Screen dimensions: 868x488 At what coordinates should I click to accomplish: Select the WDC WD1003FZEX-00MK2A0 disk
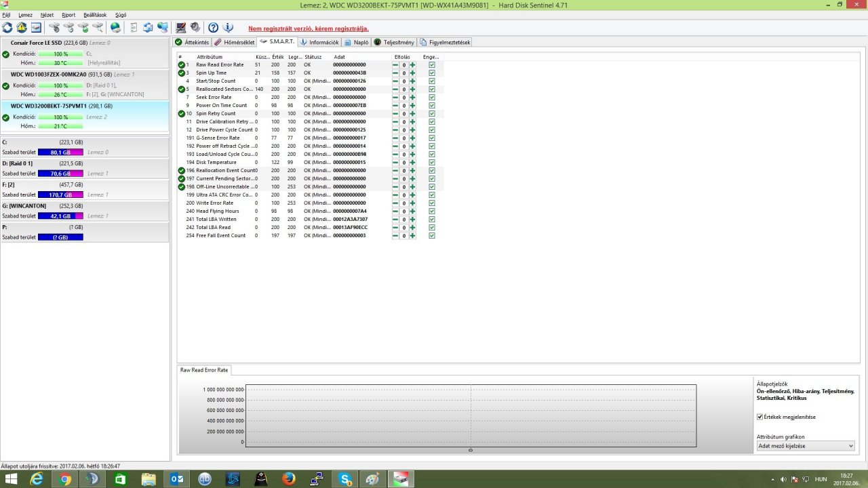coord(85,85)
